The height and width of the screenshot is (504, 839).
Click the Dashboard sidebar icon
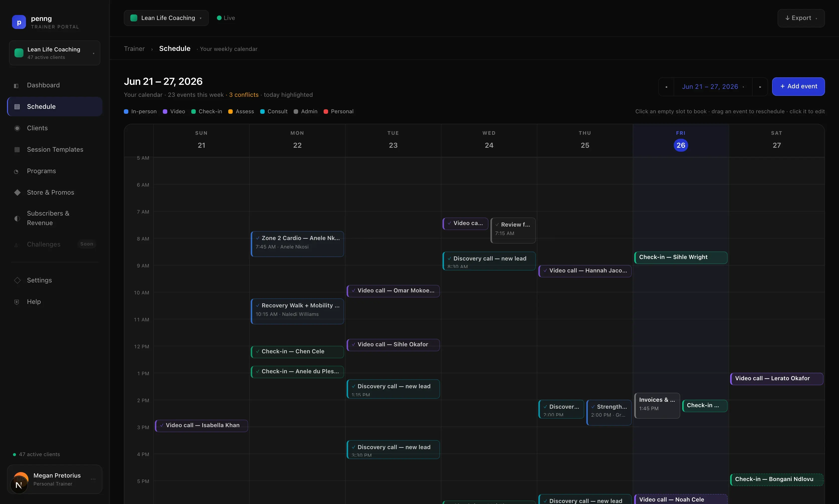[16, 86]
